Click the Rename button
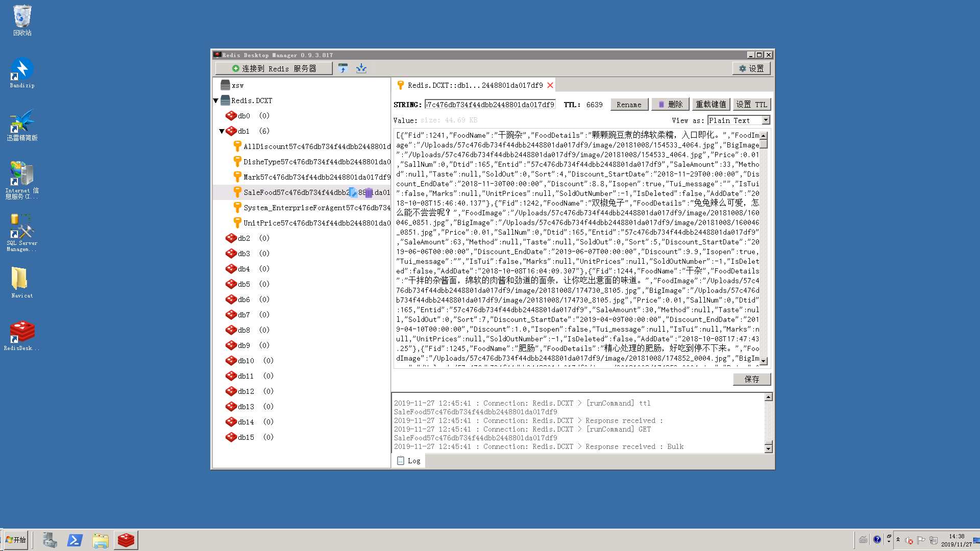 pos(629,105)
